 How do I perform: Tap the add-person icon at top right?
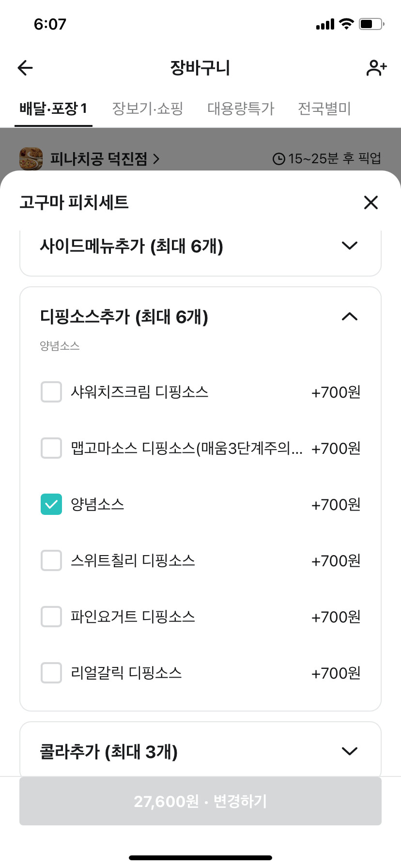(x=376, y=68)
